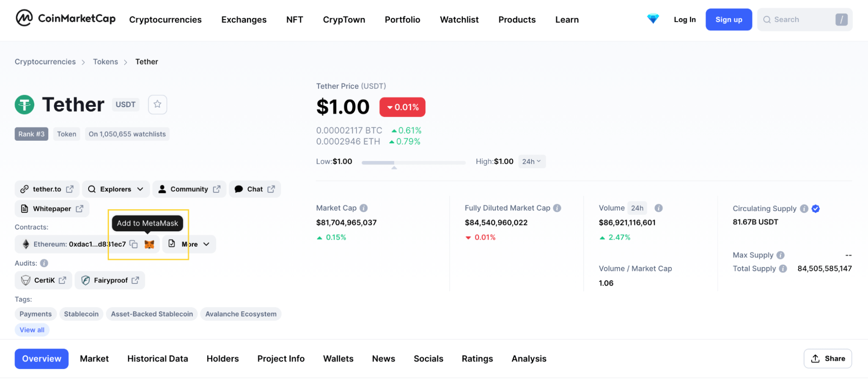Open the 24h price range dropdown
The image size is (868, 385).
pos(531,161)
